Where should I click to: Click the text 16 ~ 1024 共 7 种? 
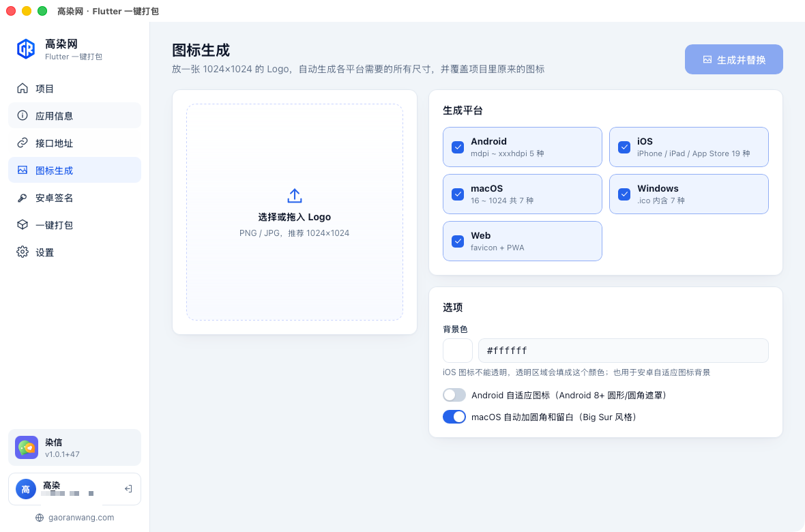pyautogui.click(x=502, y=201)
